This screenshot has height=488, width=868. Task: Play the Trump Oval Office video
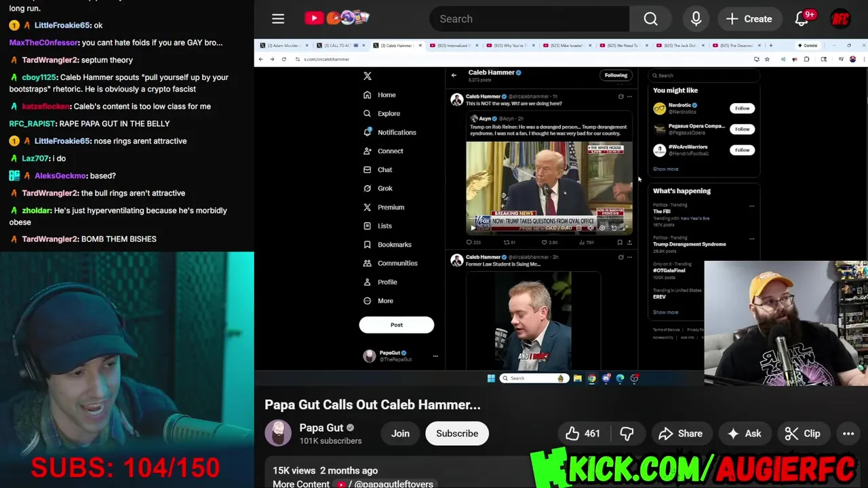(x=473, y=228)
